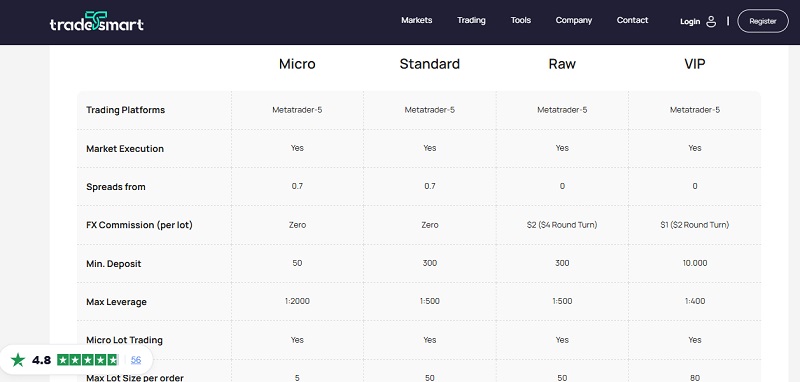Viewport: 800px width, 382px height.
Task: Click the FX Commission (per lot) label
Action: point(139,225)
